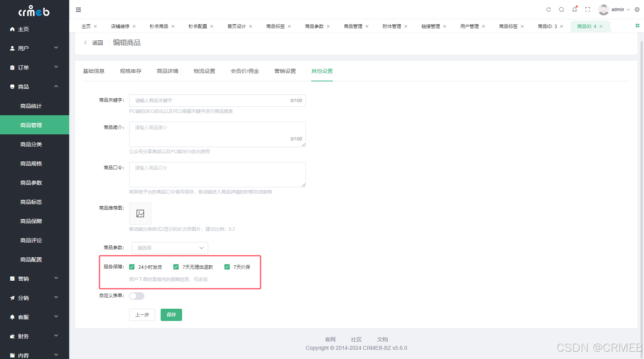Switch to the 会员价/佣金 tab
644x359 pixels.
245,71
